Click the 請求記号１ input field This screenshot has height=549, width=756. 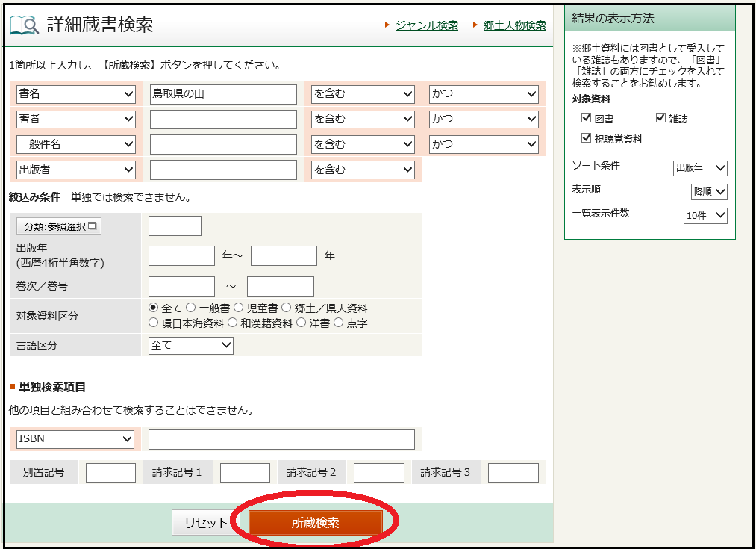(245, 473)
